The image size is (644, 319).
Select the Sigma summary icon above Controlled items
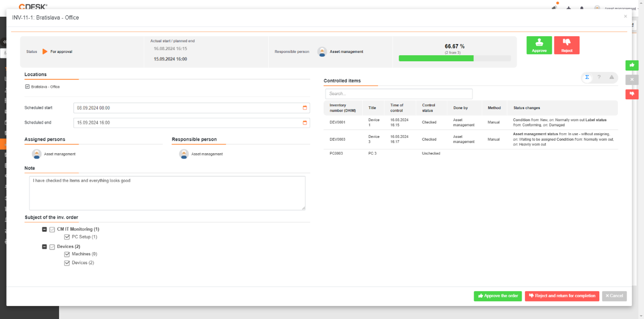tap(587, 78)
